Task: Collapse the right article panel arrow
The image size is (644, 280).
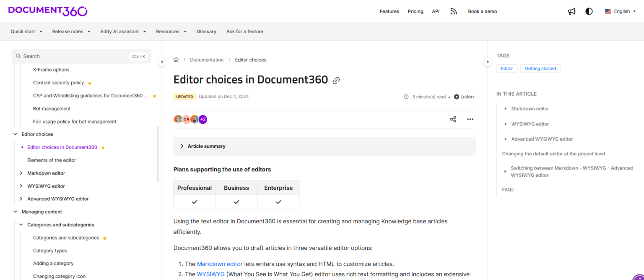Action: click(x=488, y=62)
